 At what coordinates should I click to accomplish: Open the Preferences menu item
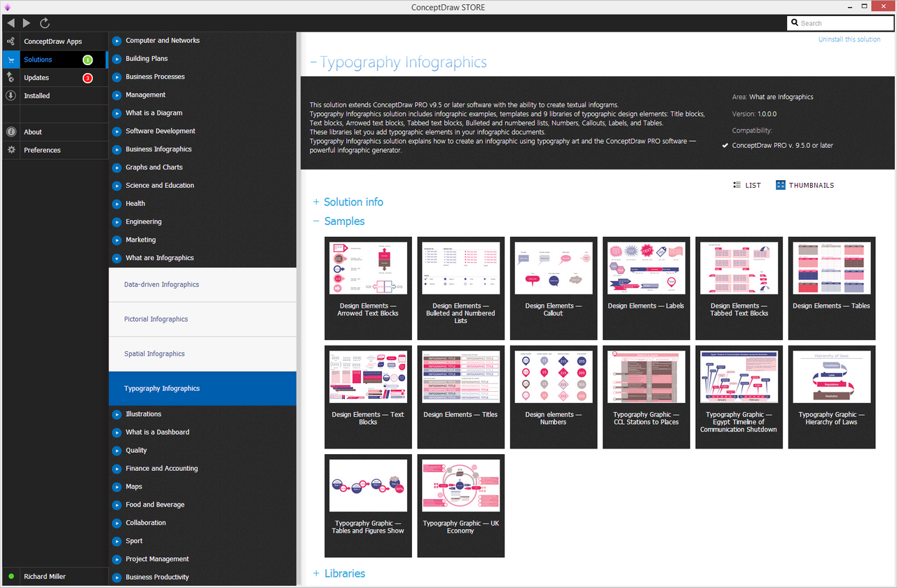pos(54,150)
